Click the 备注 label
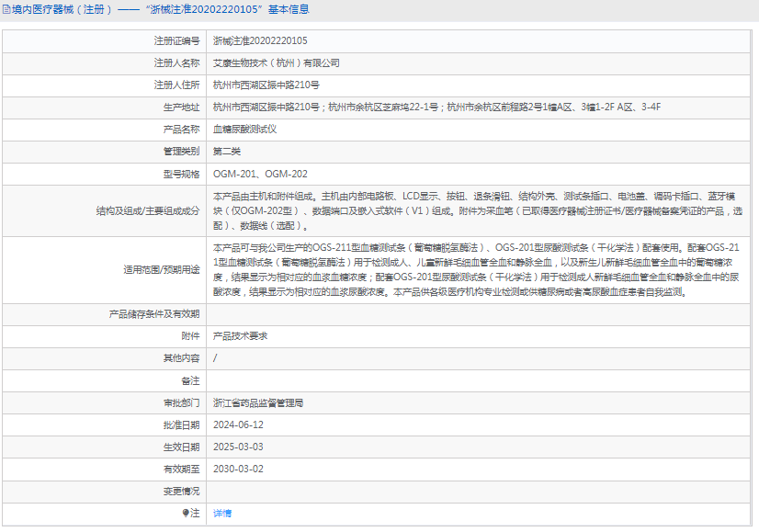This screenshot has height=532, width=759. point(190,381)
